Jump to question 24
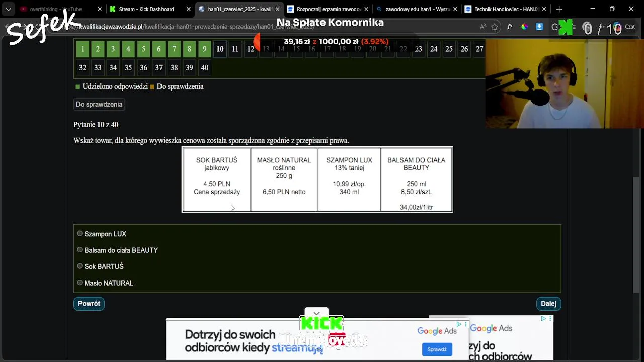Screen dimensions: 644x362 pos(434,49)
